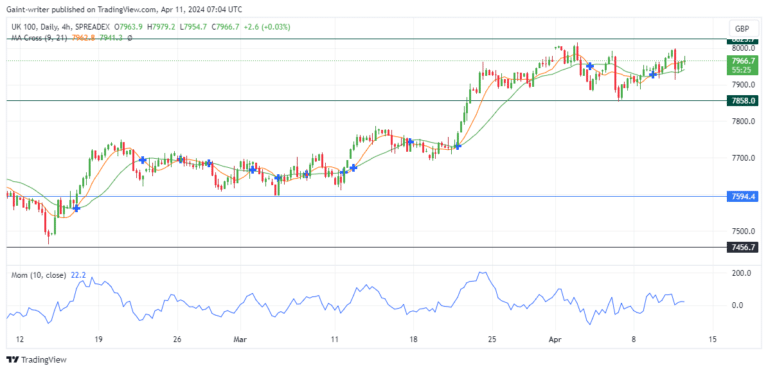
Task: Click the Gaint-writer published header text
Action: (124, 9)
